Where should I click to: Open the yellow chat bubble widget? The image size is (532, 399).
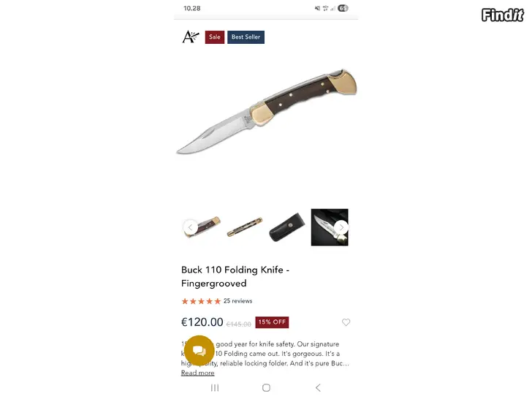pyautogui.click(x=199, y=351)
